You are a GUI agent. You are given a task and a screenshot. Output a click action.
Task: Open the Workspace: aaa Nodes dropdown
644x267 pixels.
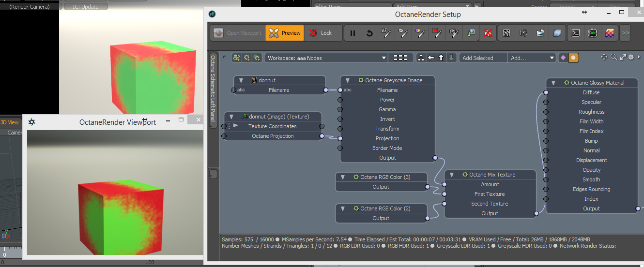[x=327, y=58]
